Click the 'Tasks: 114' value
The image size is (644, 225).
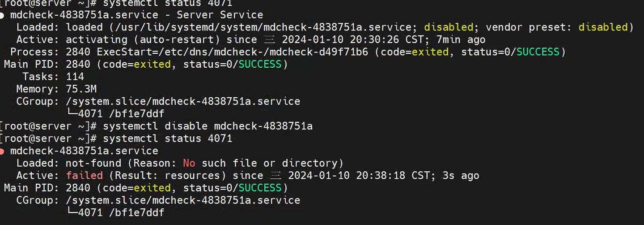click(x=75, y=77)
